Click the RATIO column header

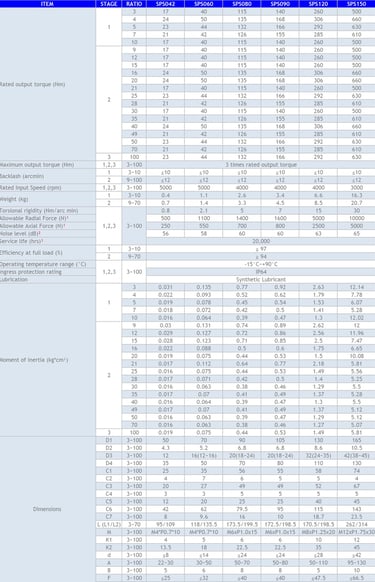coord(134,4)
